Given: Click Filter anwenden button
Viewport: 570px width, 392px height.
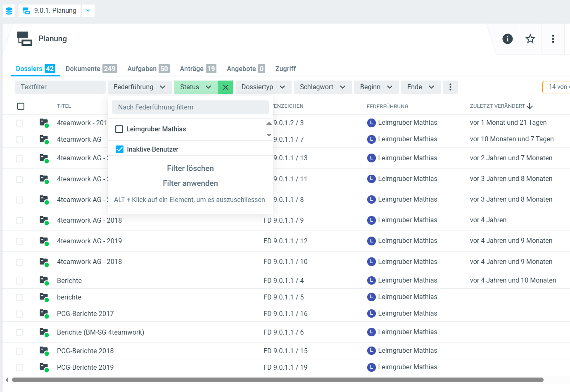Looking at the screenshot, I should pyautogui.click(x=190, y=183).
